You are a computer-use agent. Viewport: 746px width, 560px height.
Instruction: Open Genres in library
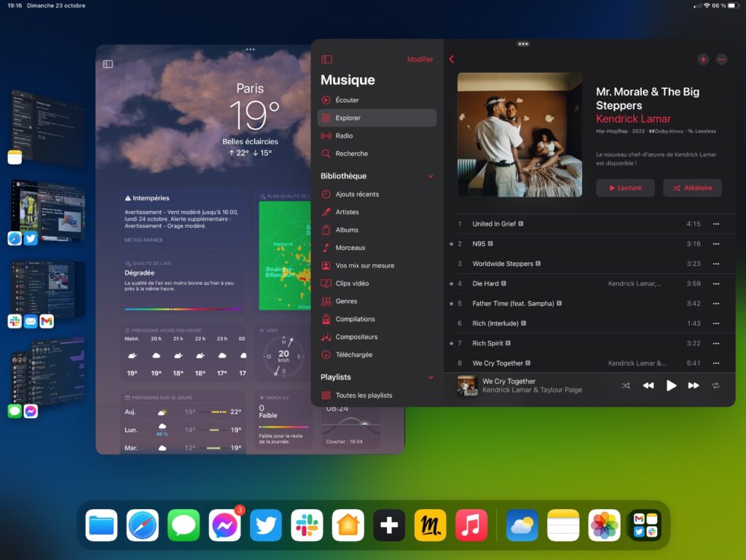point(377,301)
